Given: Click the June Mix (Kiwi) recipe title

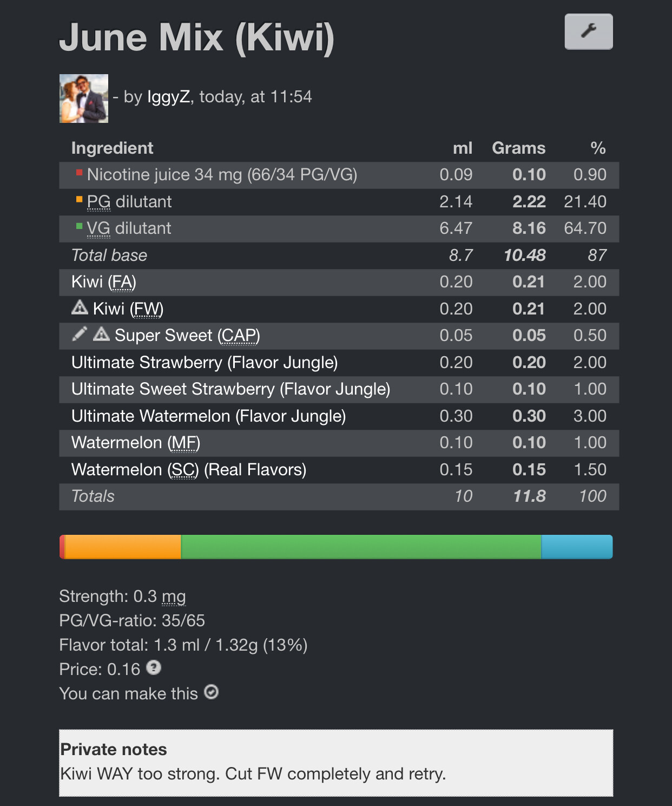Looking at the screenshot, I should pos(197,38).
